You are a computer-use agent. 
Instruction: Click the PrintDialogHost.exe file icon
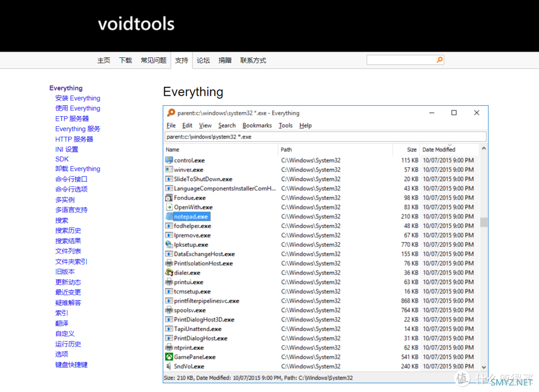(169, 339)
